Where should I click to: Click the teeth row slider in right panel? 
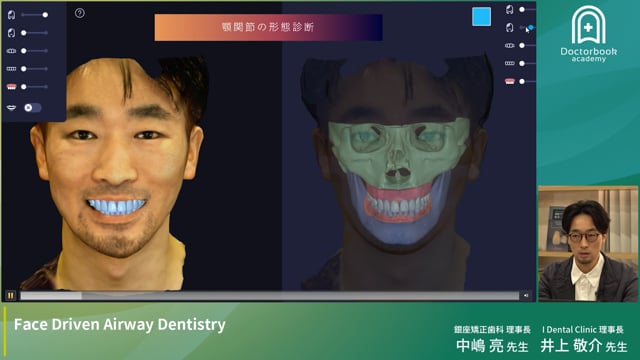point(527,63)
